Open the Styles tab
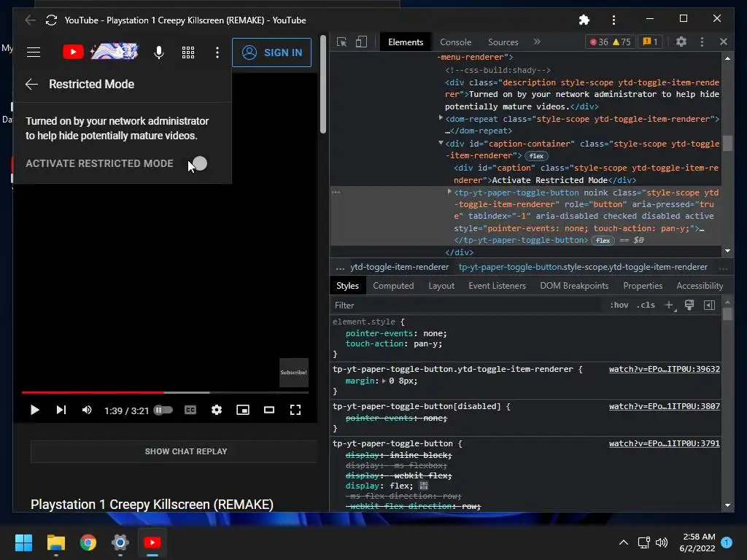Screen dimensions: 747x560 [x=347, y=286]
